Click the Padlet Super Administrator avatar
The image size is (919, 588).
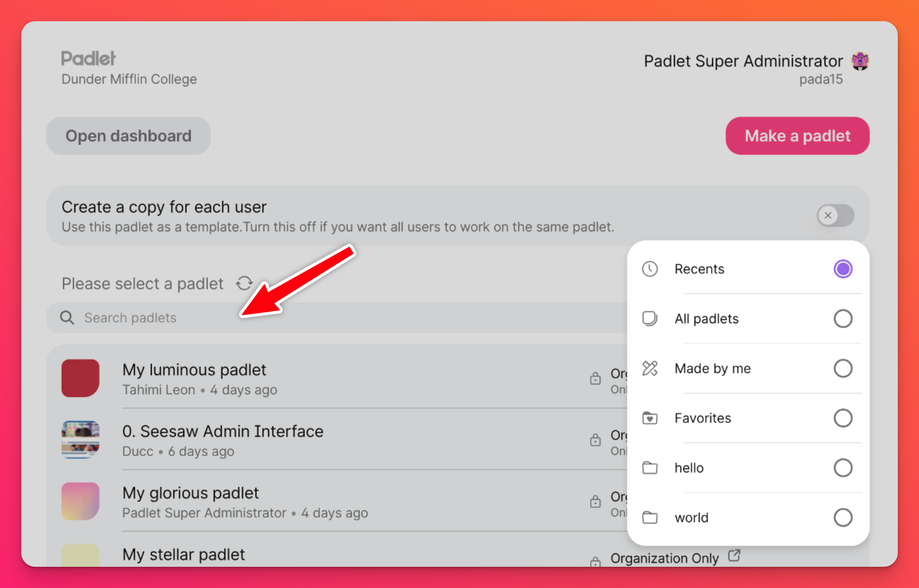click(860, 61)
